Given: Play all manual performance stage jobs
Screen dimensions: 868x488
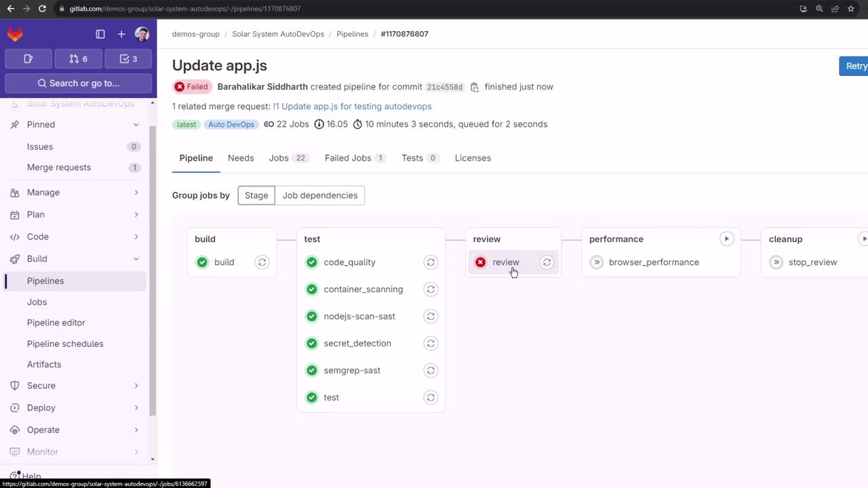Looking at the screenshot, I should (x=726, y=239).
